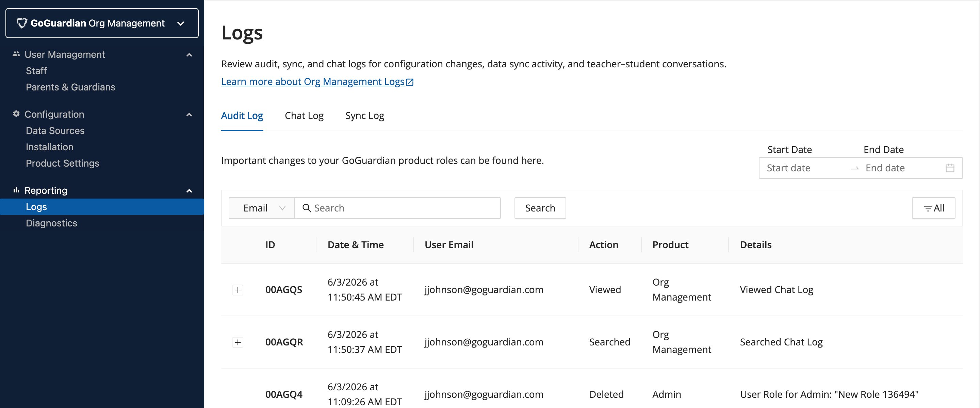Click the GoGuardian shield logo icon

pos(22,23)
